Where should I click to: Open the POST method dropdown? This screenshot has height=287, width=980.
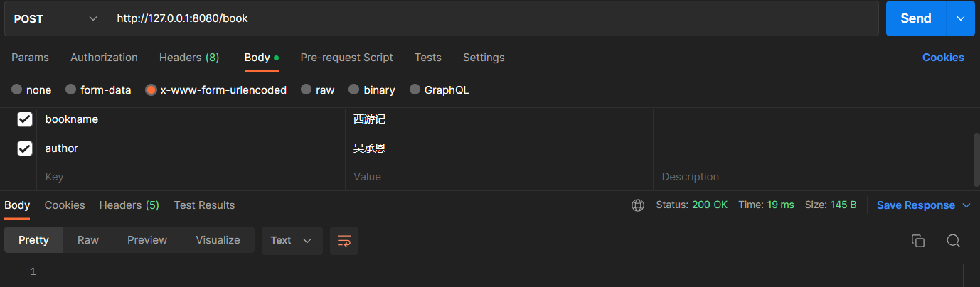55,18
